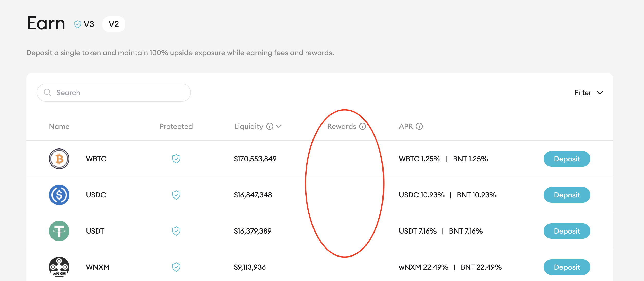
Task: Click the Liquidity sort chevron
Action: tap(279, 127)
